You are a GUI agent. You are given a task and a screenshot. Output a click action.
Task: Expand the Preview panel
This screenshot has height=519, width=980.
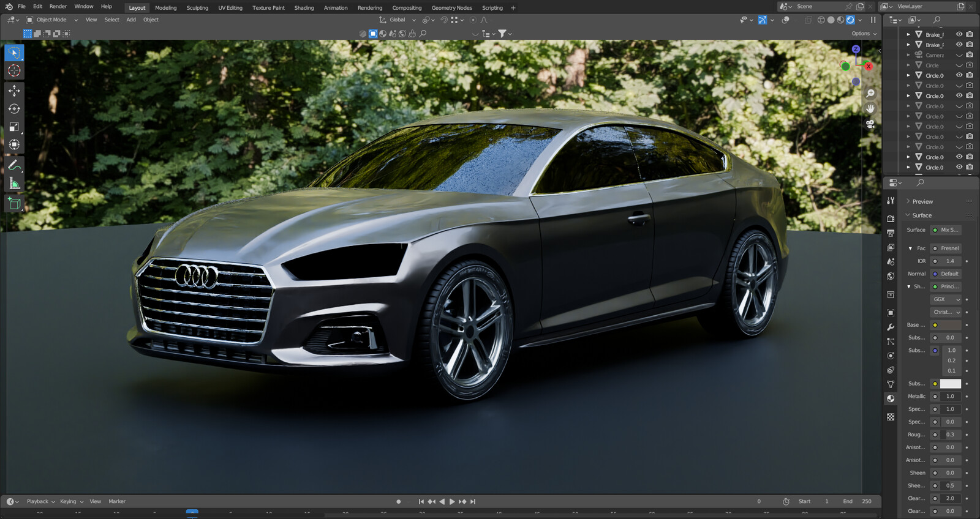(x=922, y=201)
